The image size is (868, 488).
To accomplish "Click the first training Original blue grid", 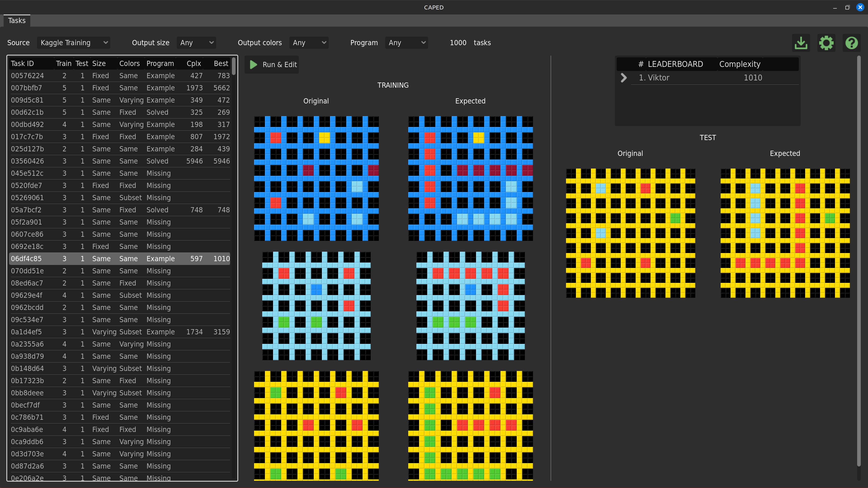I will pos(316,178).
